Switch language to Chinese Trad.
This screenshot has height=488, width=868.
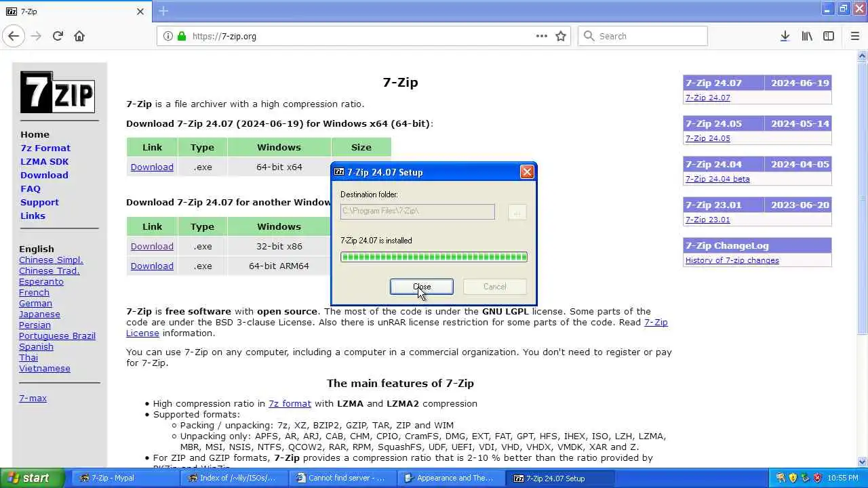click(x=50, y=270)
